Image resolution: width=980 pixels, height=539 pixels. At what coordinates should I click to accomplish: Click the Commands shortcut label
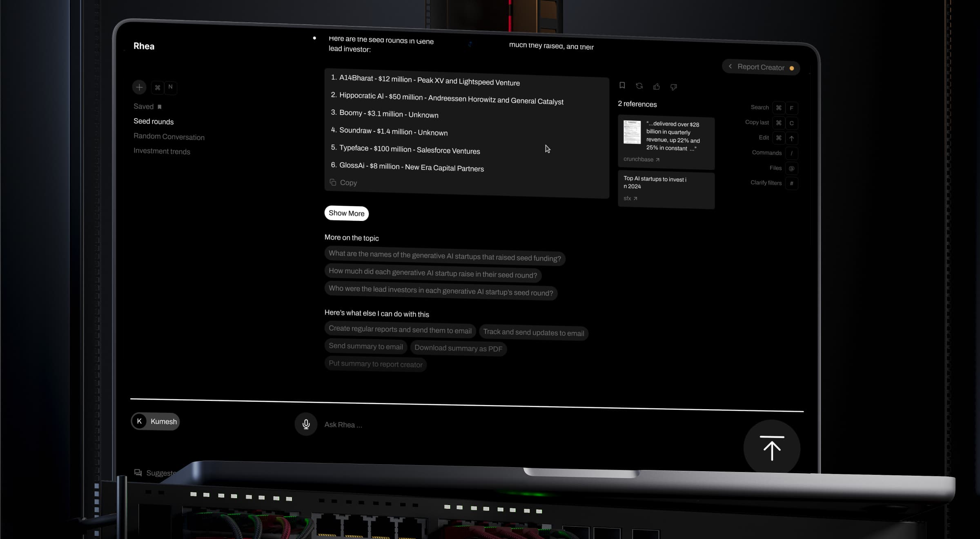point(766,153)
